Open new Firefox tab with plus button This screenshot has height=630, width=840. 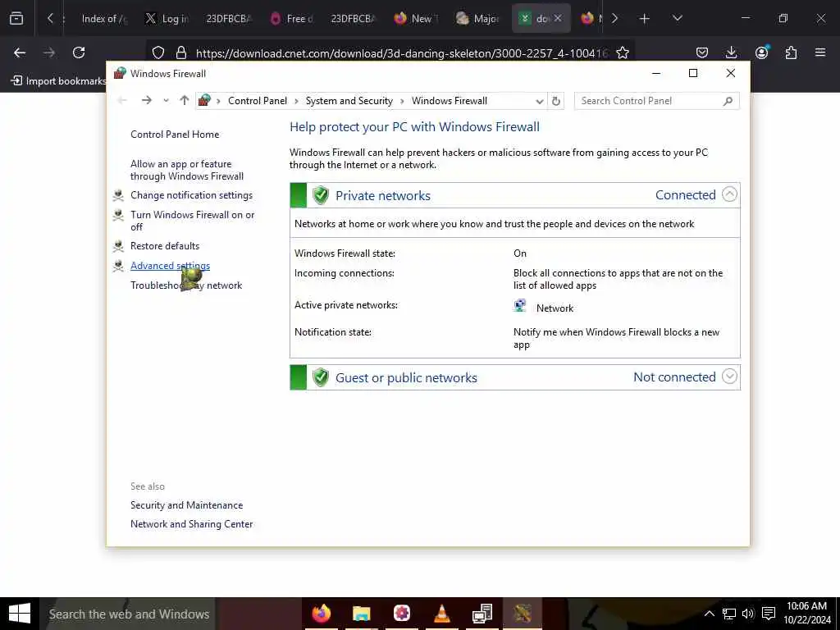point(645,19)
